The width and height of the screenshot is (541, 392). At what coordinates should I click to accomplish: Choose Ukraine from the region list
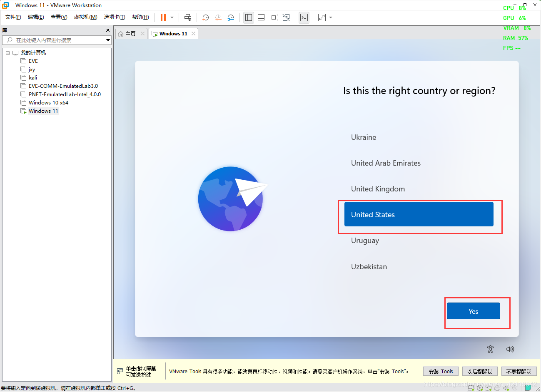(364, 137)
